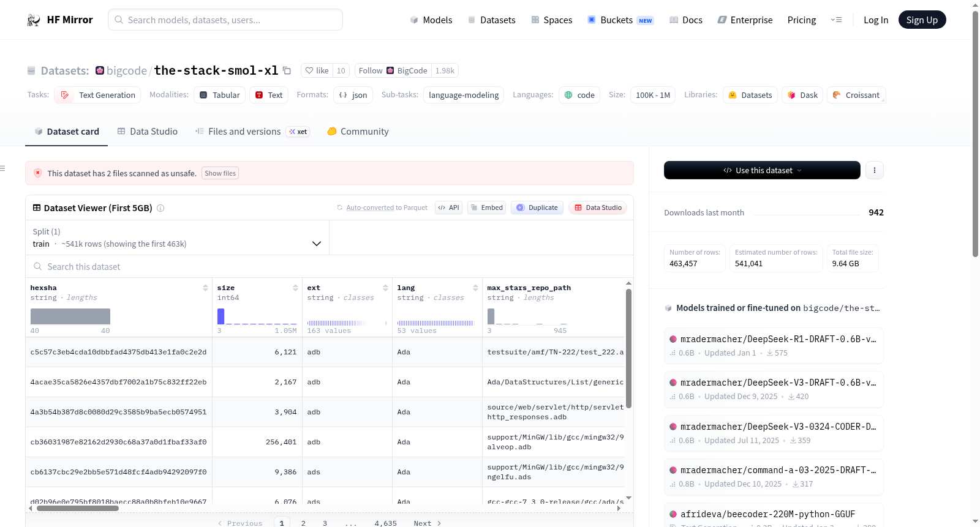
Task: Click the Tabular modality tag
Action: point(220,95)
